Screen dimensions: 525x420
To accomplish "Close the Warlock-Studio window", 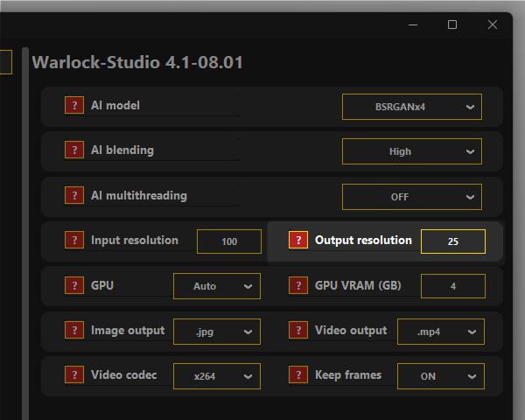I will [493, 24].
